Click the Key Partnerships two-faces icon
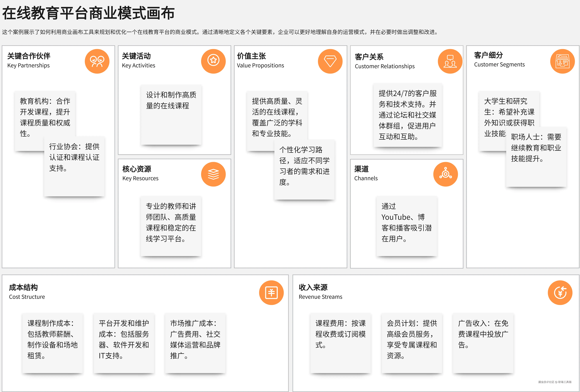Viewport: 580px width, 392px height. coord(97,61)
